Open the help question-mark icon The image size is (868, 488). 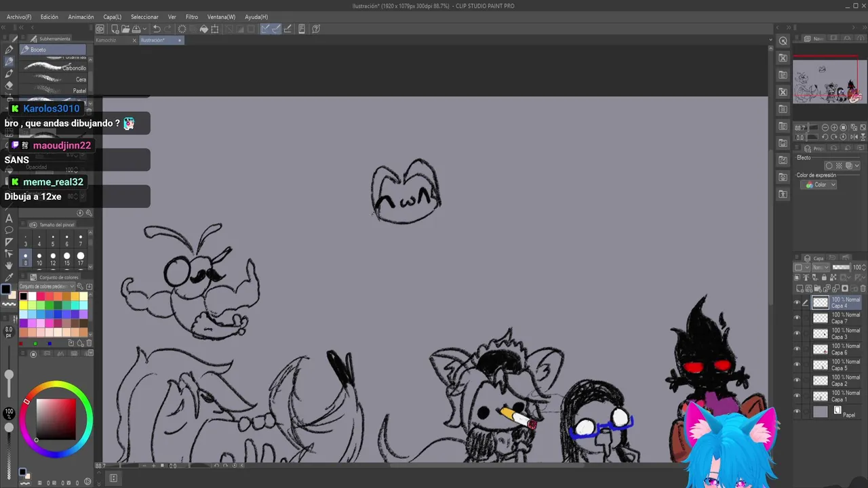316,28
